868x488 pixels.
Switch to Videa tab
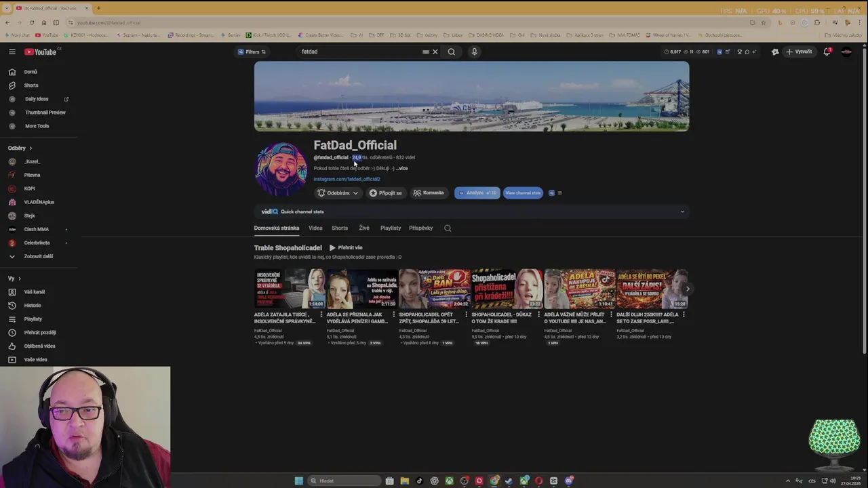coord(315,228)
